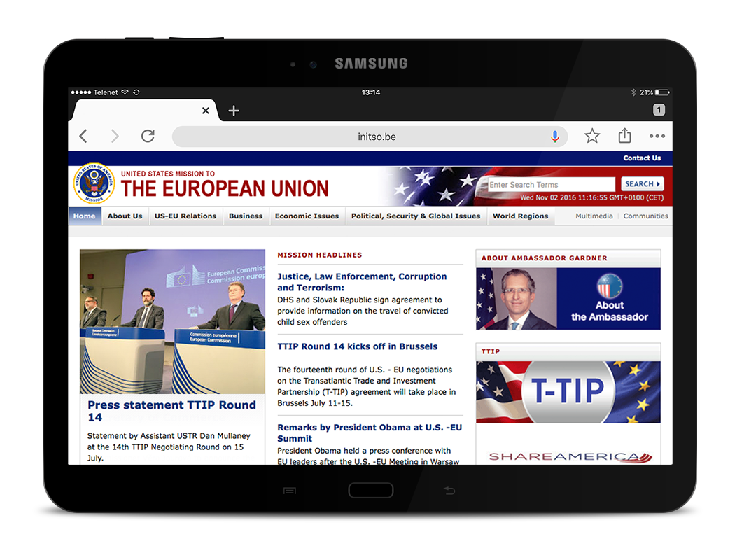Click the Enter Search Terms field
The image size is (735, 560).
pos(552,185)
